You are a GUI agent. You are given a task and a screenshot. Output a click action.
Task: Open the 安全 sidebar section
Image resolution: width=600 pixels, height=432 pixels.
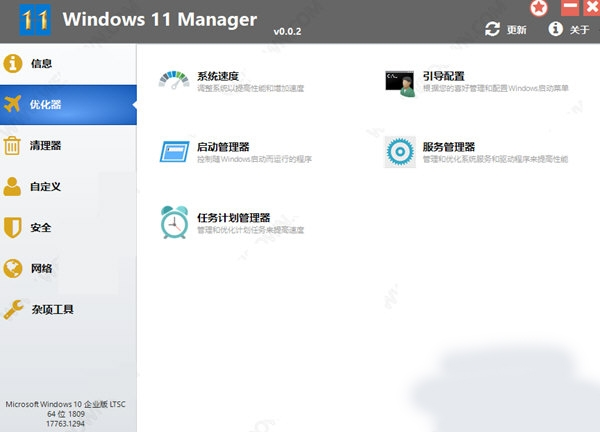point(68,227)
